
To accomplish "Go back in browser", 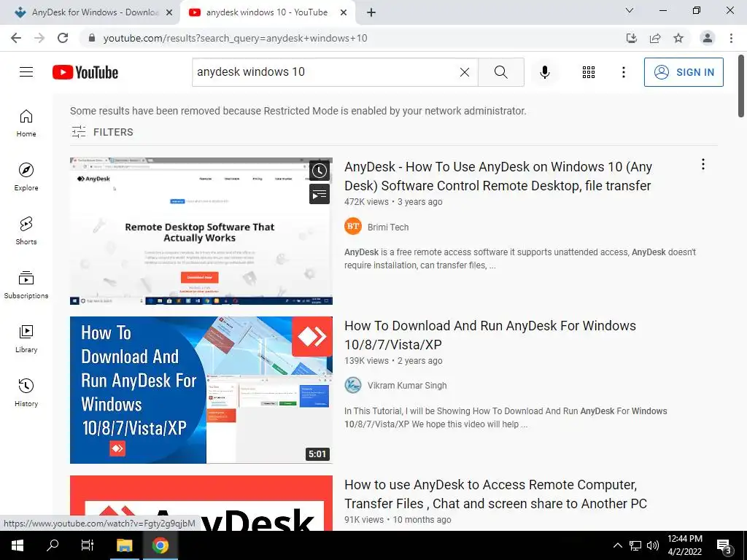I will click(16, 38).
